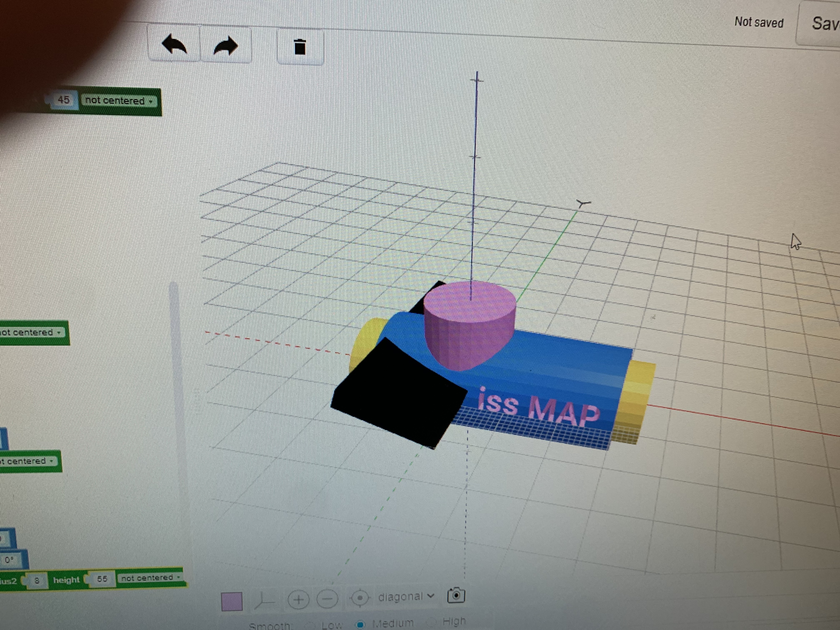Open the purple render color swatch
840x630 pixels.
[232, 601]
